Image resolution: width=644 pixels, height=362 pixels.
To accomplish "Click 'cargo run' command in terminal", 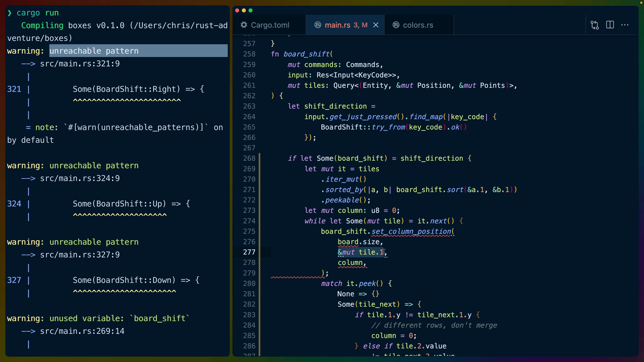I will 38,13.
